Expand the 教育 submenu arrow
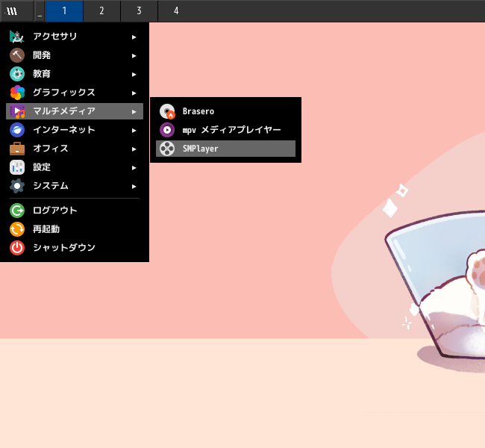 coord(134,75)
